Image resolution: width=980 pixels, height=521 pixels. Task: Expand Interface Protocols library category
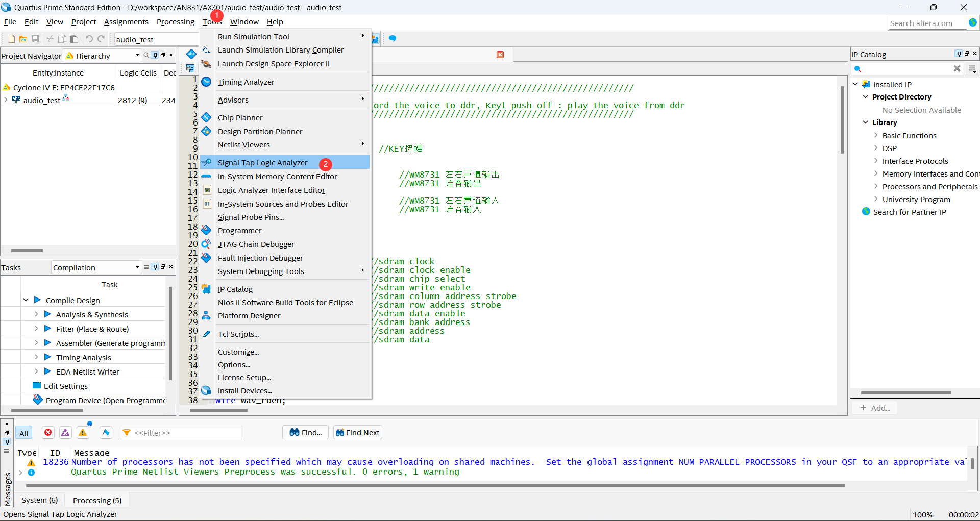tap(876, 161)
